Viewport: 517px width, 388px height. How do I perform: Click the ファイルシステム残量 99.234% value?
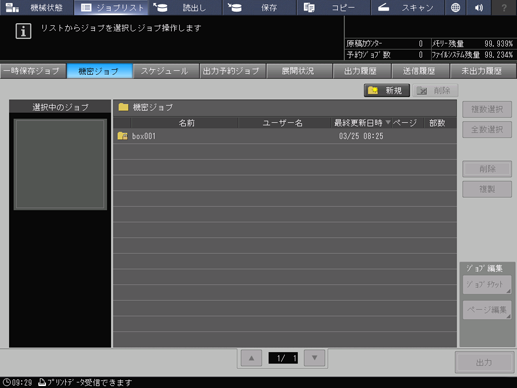pos(498,55)
